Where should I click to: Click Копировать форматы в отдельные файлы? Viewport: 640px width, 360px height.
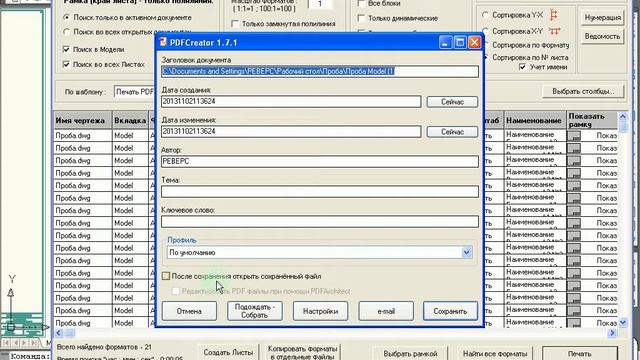(x=302, y=353)
